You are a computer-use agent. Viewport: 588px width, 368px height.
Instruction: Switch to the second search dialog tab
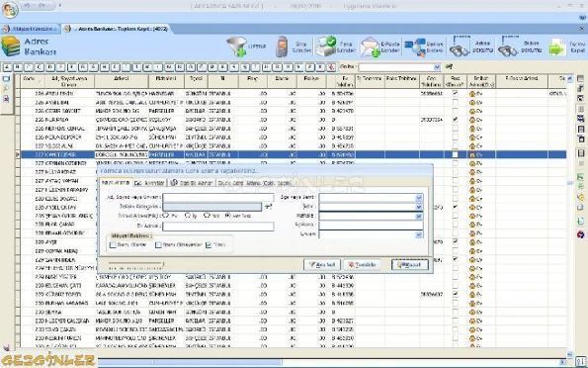pyautogui.click(x=149, y=182)
